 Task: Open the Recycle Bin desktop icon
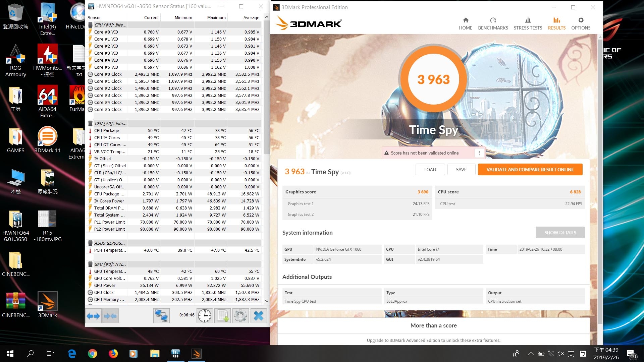coord(15,16)
